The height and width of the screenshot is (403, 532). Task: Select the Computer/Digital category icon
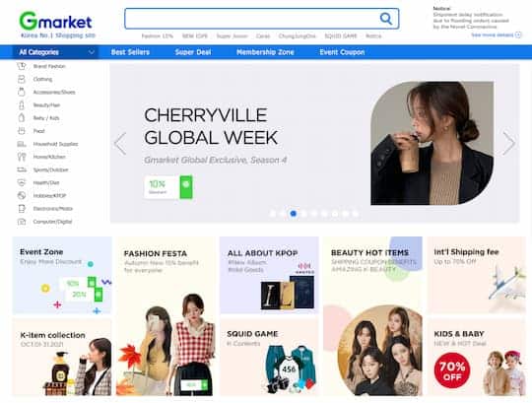coord(22,222)
